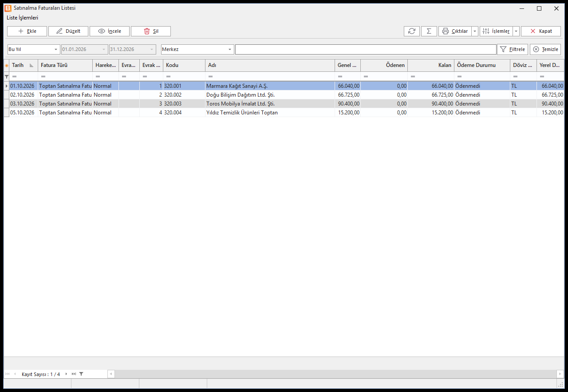Screen dimensions: 568x392
Task: Click the 05.10.2026 date cell
Action: coord(24,113)
